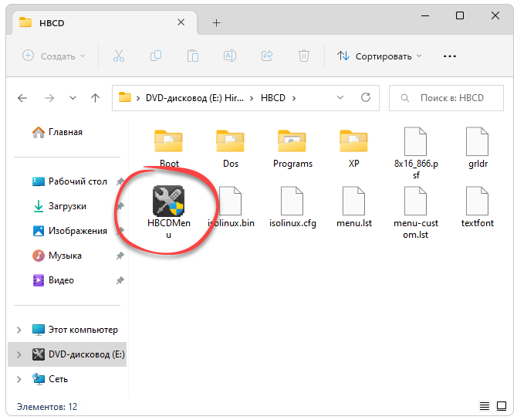This screenshot has height=420, width=517.
Task: Click the search field Поиск в: HBCD
Action: click(x=446, y=98)
